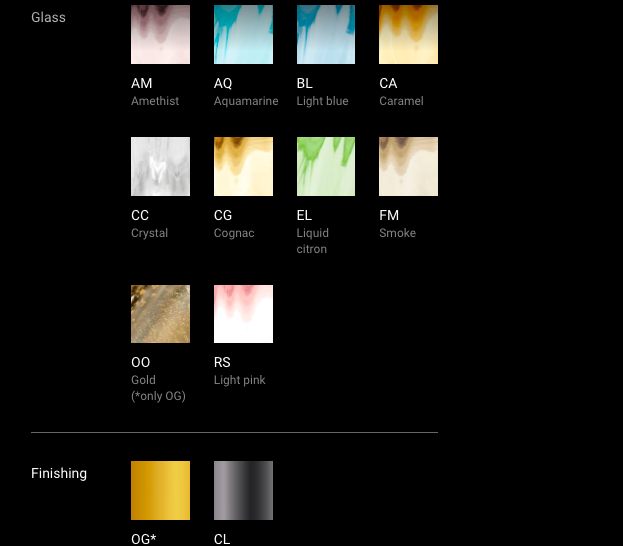623x546 pixels.
Task: Click the Finishing section heading
Action: [x=59, y=473]
